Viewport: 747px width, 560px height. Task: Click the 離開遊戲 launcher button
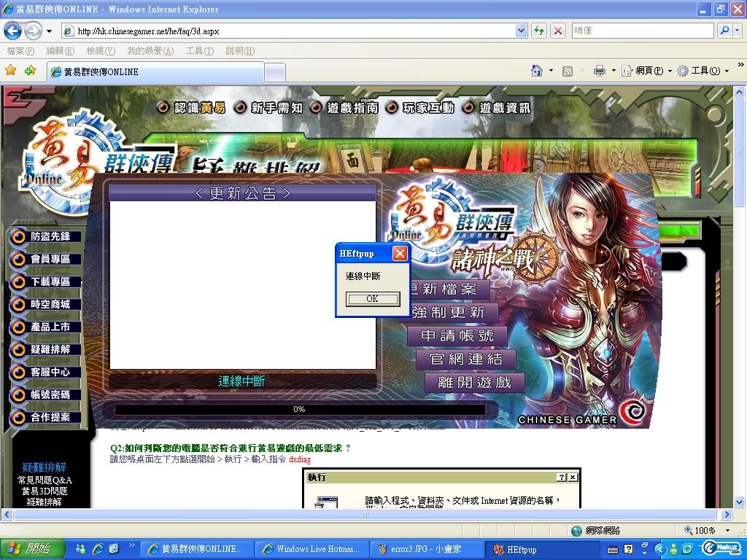[x=474, y=382]
